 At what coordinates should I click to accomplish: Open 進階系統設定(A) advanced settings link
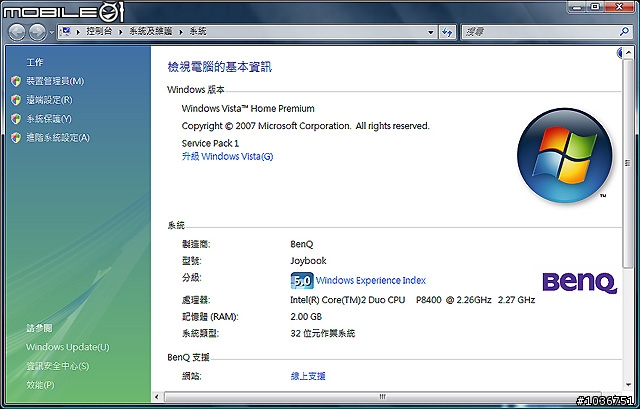58,138
